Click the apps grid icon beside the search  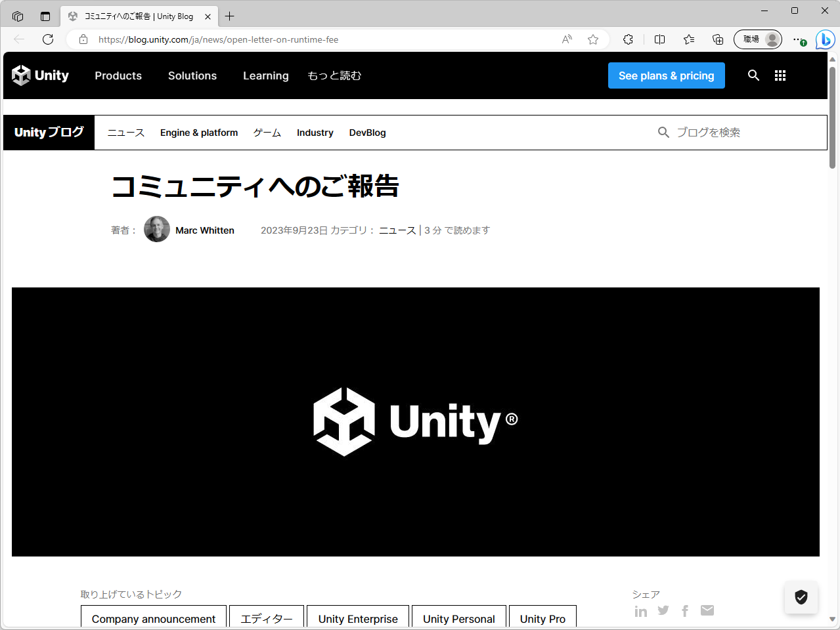[780, 75]
